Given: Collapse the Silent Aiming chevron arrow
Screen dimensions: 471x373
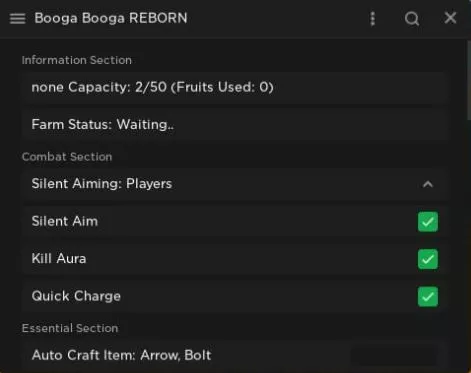Looking at the screenshot, I should point(428,184).
